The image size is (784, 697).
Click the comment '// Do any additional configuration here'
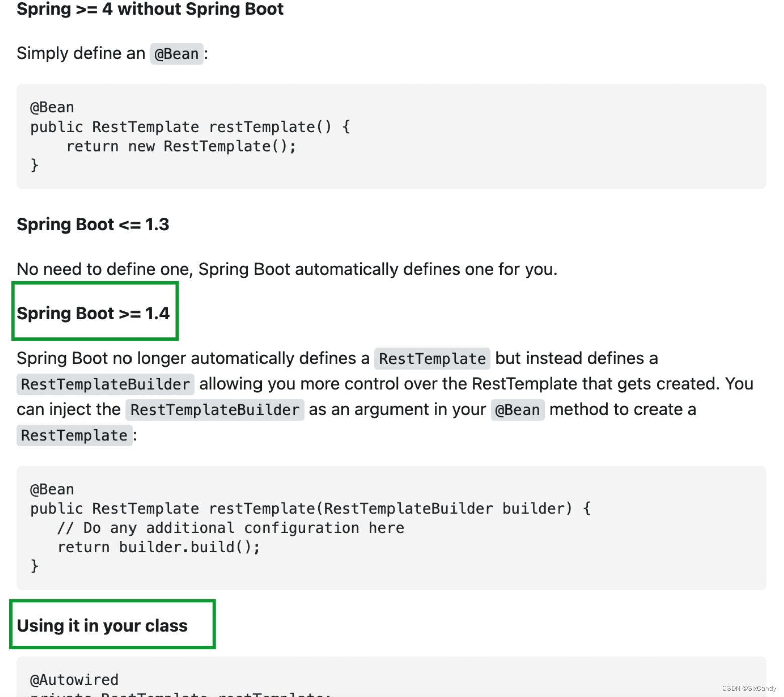point(230,528)
